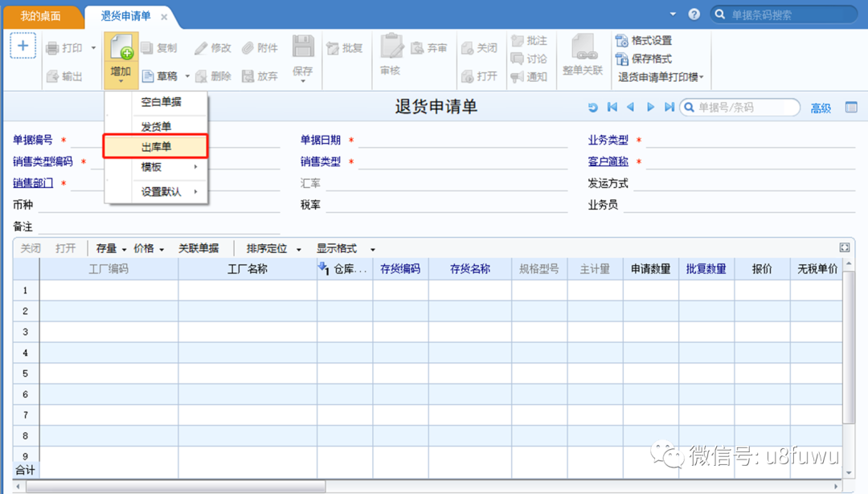Open the 退货申请单打印模 print template dropdown
868x494 pixels.
(x=661, y=77)
